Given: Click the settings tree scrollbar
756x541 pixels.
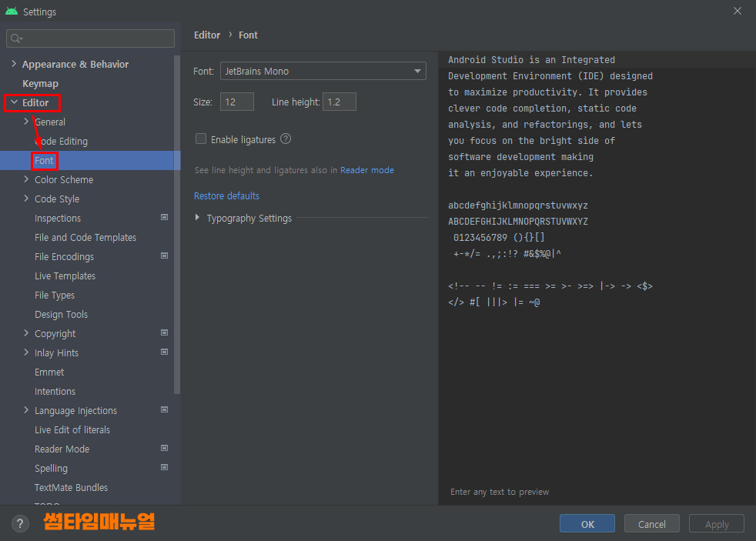Looking at the screenshot, I should tap(177, 224).
